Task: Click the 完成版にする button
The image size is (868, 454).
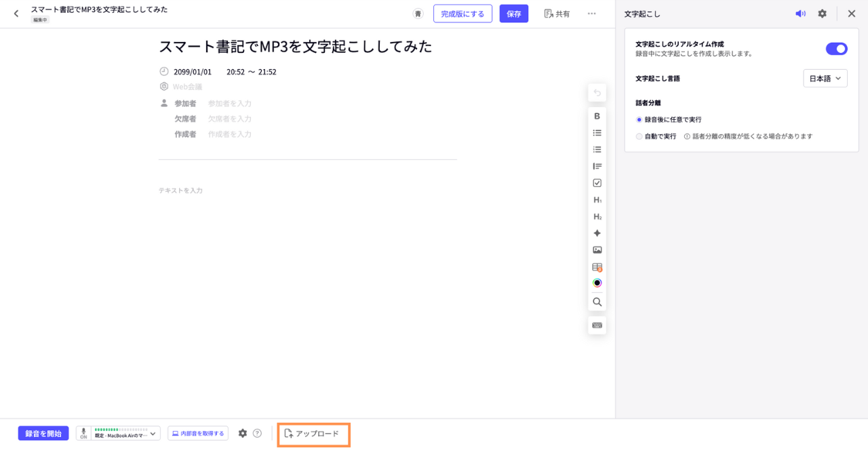Action: 462,14
